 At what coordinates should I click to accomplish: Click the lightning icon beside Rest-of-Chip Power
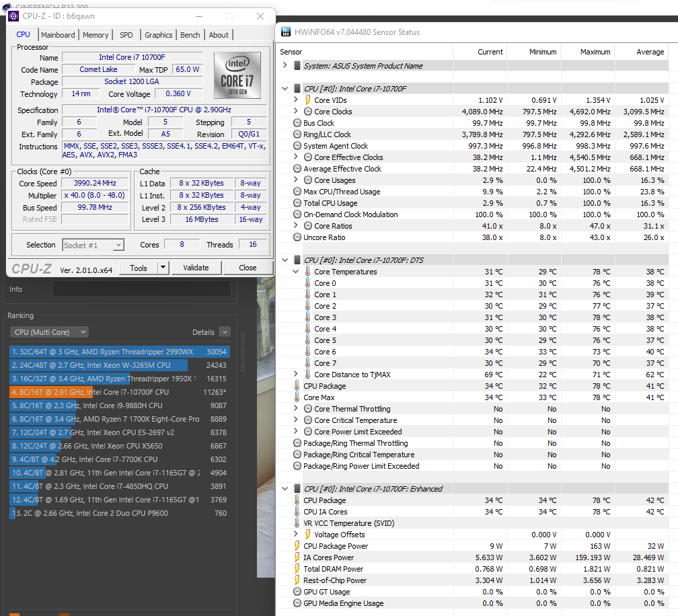[x=297, y=580]
